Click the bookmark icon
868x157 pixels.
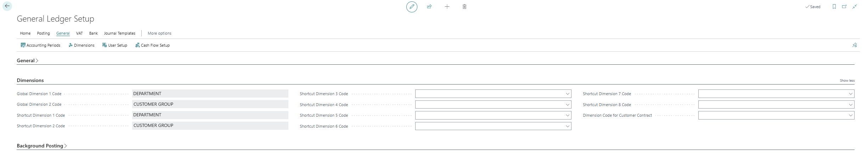click(x=834, y=7)
